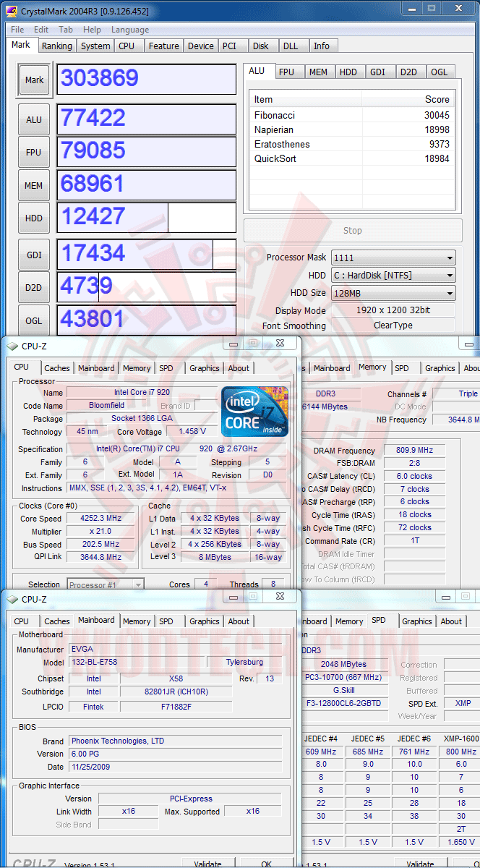Run the GDI benchmark button
This screenshot has height=868, width=480.
click(34, 254)
